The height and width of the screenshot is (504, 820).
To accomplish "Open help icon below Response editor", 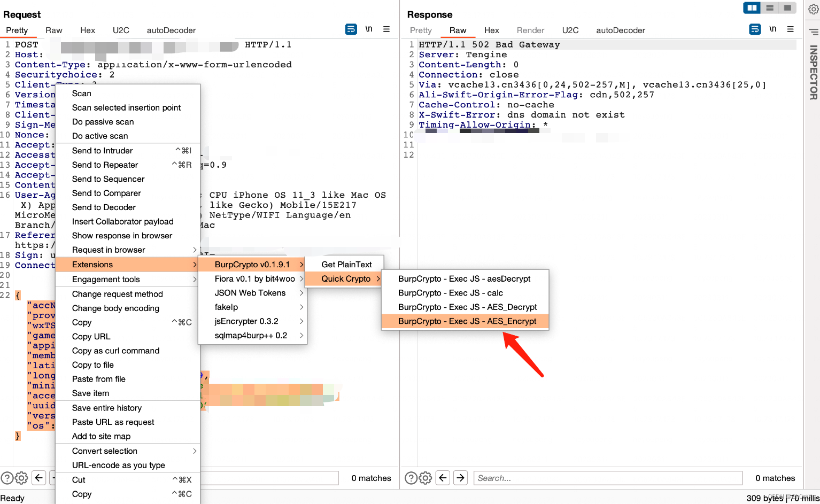I will click(x=411, y=478).
